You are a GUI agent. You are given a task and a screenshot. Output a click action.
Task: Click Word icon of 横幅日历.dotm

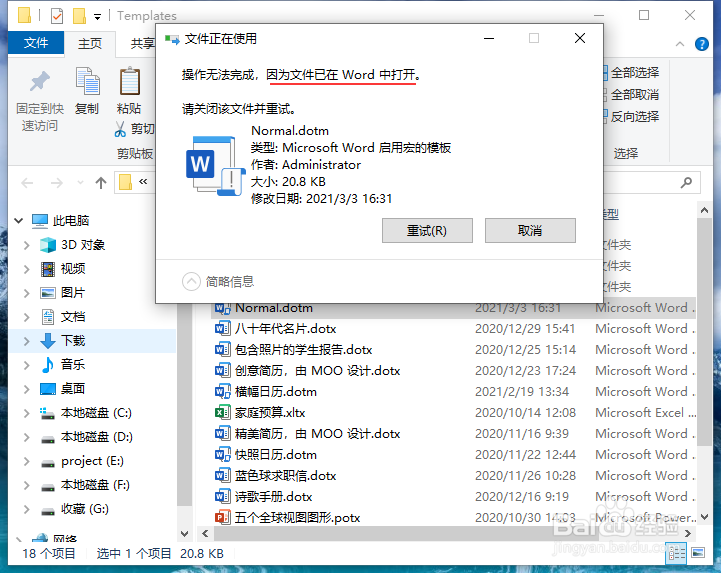click(x=223, y=392)
